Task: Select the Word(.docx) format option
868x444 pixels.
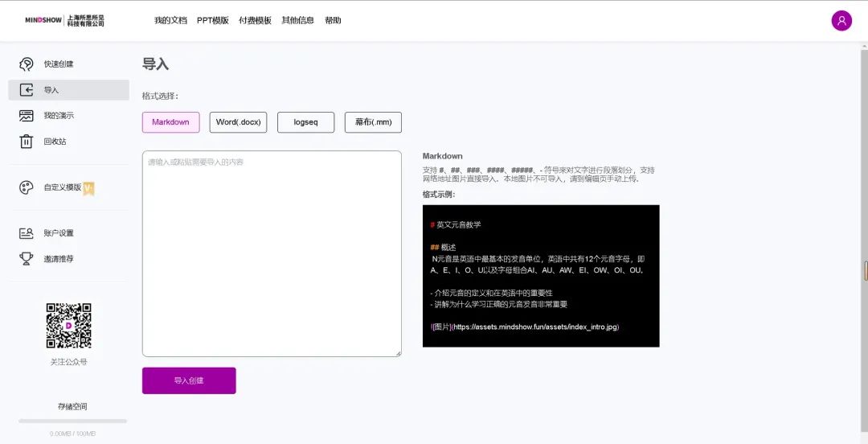Action: (x=238, y=122)
